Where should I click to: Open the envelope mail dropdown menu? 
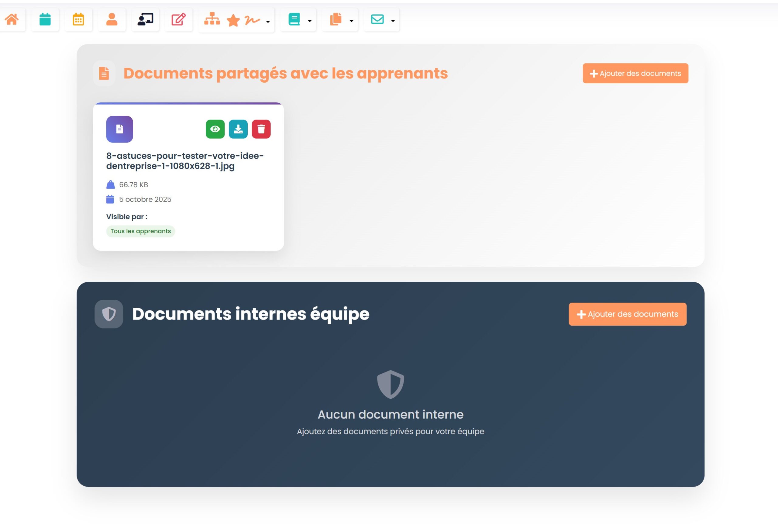(x=393, y=21)
